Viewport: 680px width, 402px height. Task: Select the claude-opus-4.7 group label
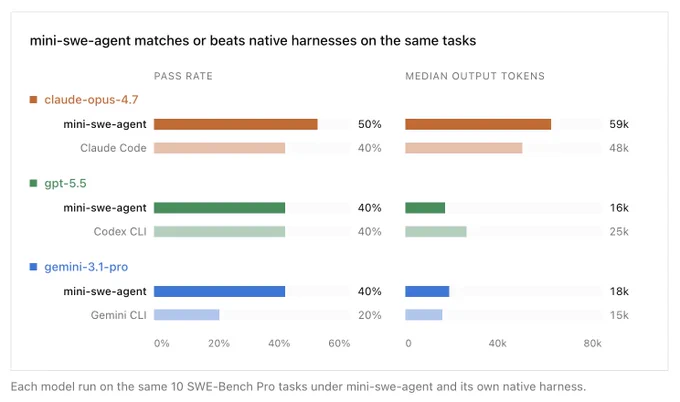pyautogui.click(x=91, y=100)
